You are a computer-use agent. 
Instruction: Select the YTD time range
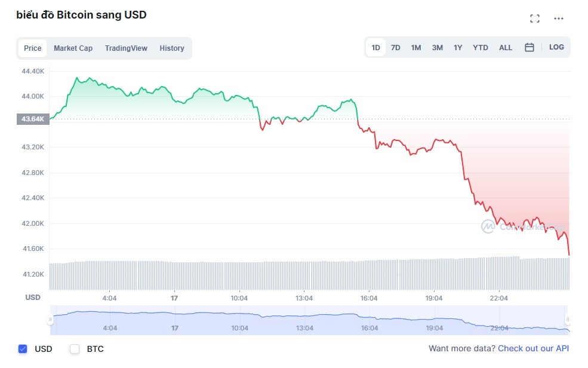(480, 47)
